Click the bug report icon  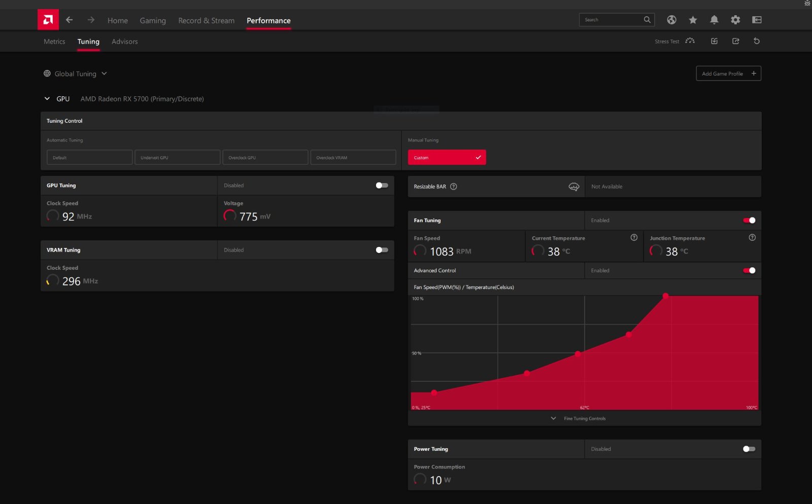tap(807, 3)
